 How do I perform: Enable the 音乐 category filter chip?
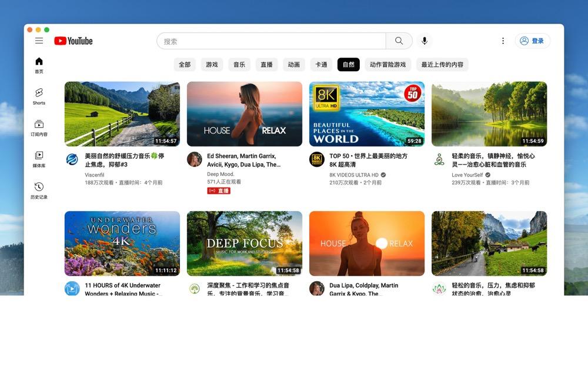point(239,65)
